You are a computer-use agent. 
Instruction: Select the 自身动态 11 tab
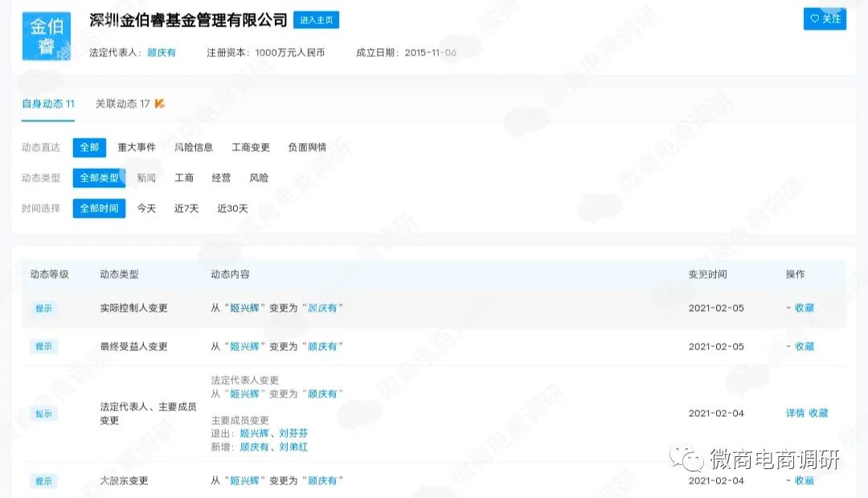pos(47,104)
